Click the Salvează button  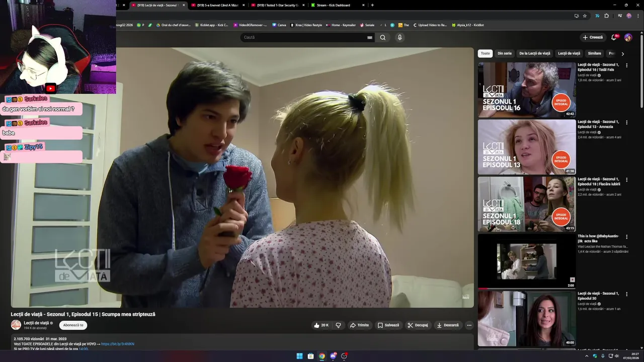(x=388, y=325)
